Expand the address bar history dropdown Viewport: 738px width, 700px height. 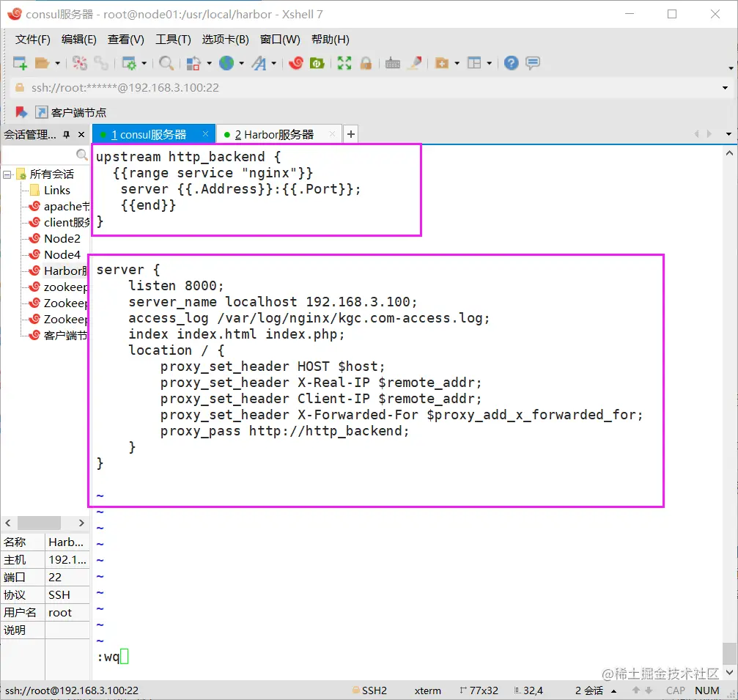(x=725, y=88)
